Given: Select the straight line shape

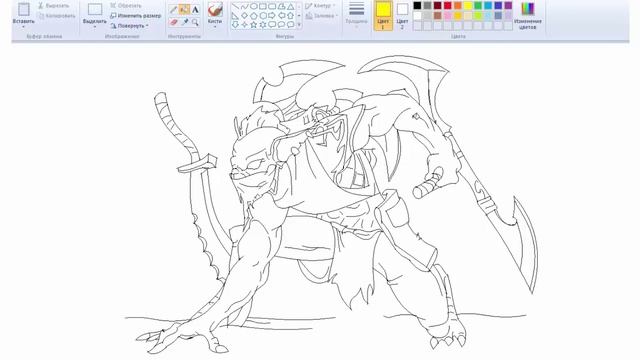Looking at the screenshot, I should [235, 7].
